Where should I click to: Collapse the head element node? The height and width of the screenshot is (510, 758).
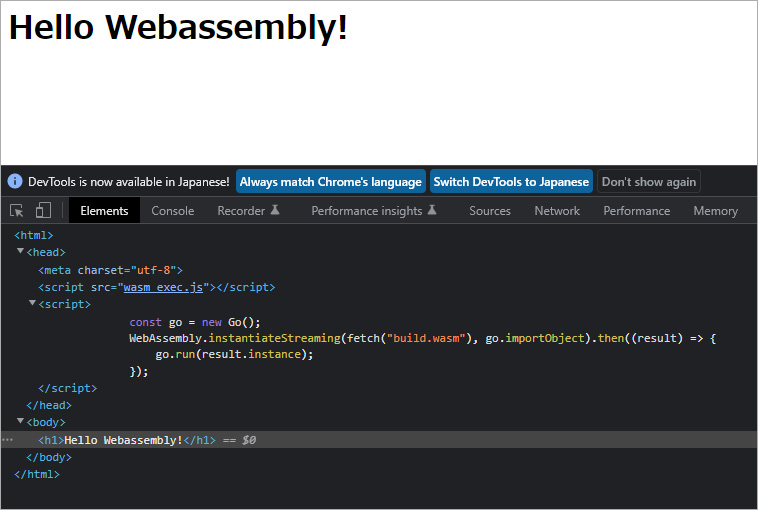click(20, 251)
